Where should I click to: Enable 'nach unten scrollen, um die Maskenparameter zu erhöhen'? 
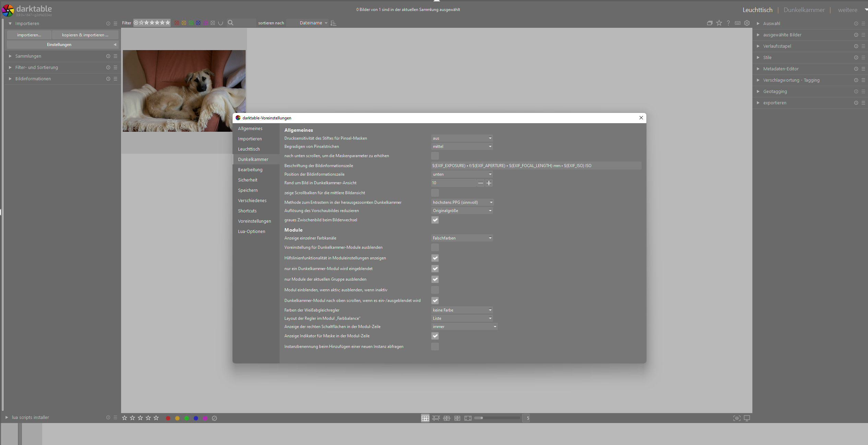(435, 156)
